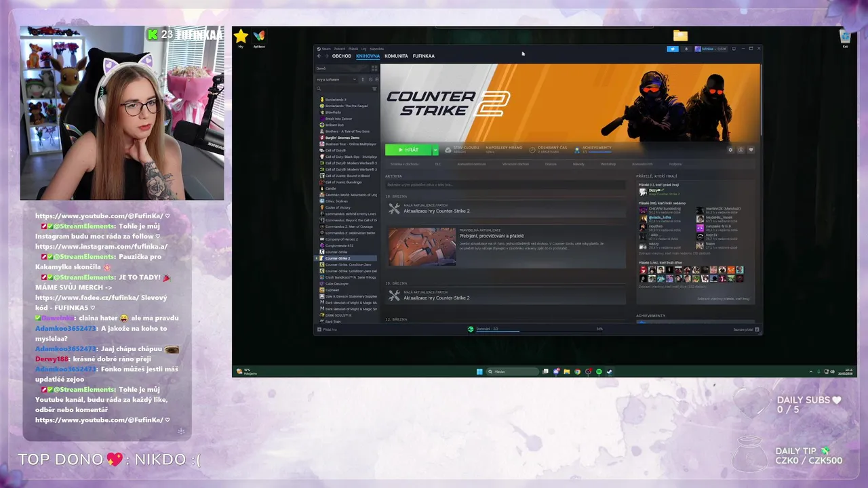Click the back navigation arrow in Steam
Viewport: 868px width, 488px height.
[x=319, y=56]
